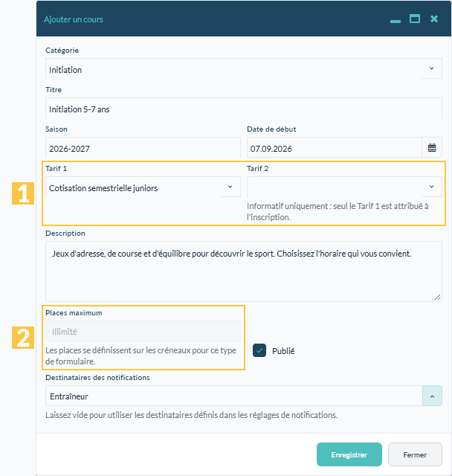The image size is (452, 476).
Task: Click the 'Catégorie' label
Action: coord(62,51)
